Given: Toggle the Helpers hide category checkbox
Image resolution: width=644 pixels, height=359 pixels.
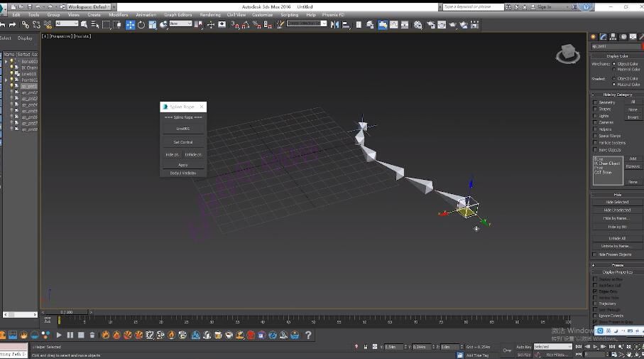Looking at the screenshot, I should pyautogui.click(x=595, y=129).
